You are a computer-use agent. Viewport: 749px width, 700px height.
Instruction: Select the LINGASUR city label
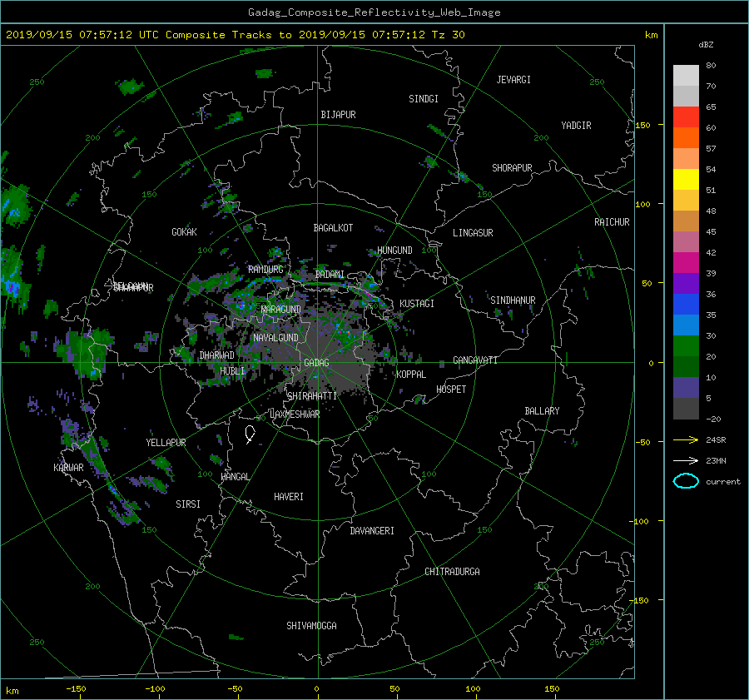(473, 233)
